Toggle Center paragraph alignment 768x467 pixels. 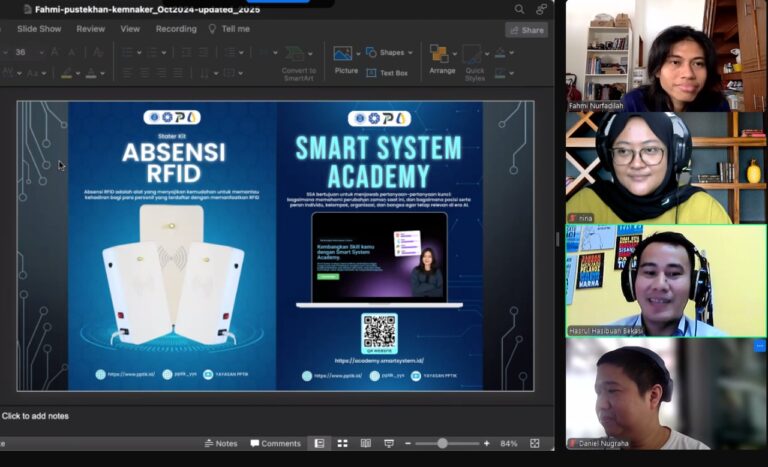pyautogui.click(x=144, y=73)
